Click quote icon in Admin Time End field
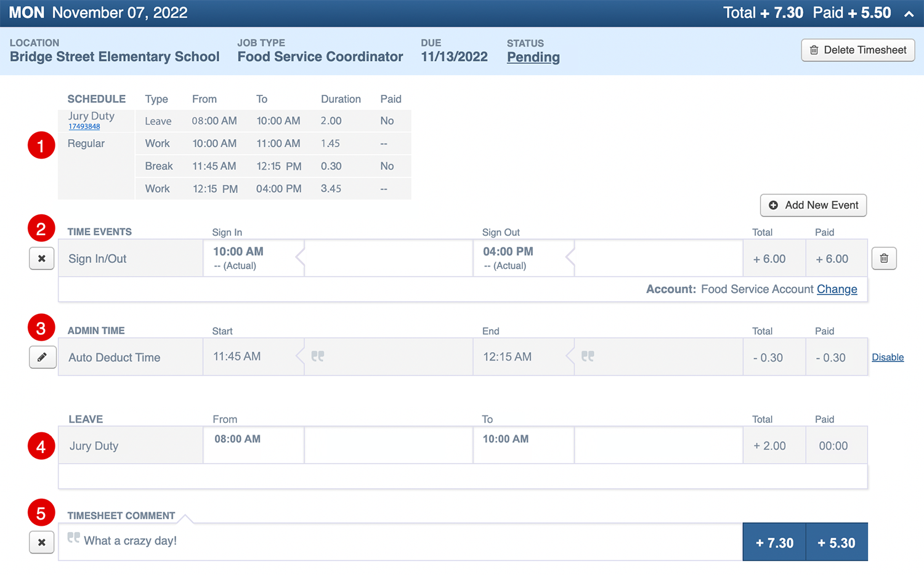Viewport: 924px width, 575px height. (588, 356)
